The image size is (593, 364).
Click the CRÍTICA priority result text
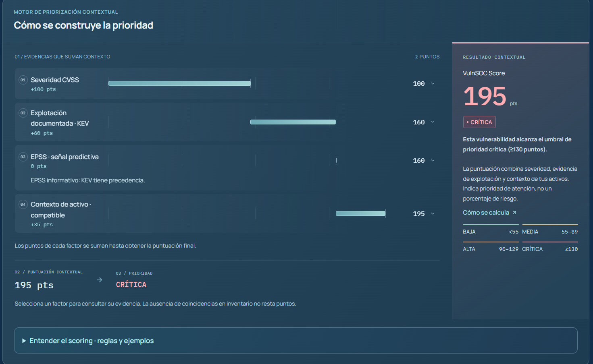point(131,285)
